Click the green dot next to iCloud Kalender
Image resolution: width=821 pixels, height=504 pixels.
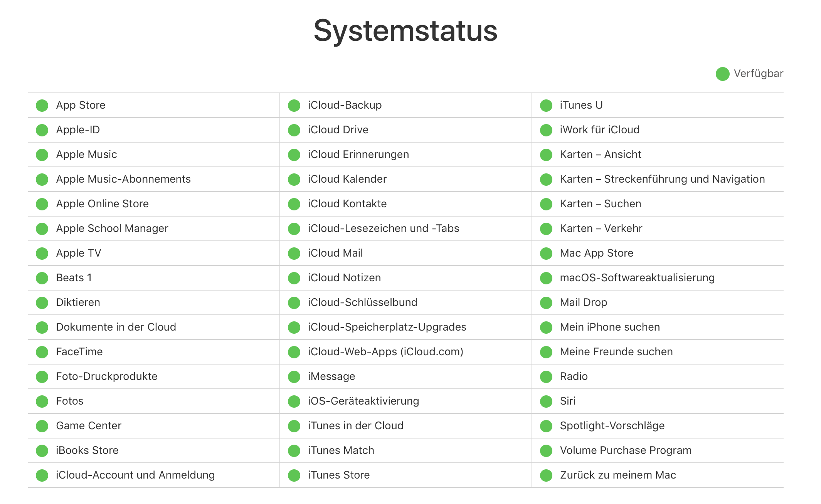point(294,179)
